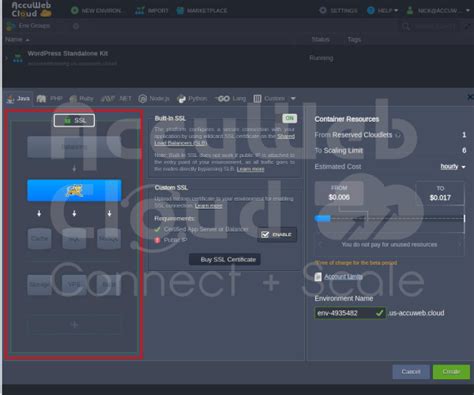The image size is (474, 395).
Task: Click the SSL button in topology panel
Action: [x=74, y=120]
